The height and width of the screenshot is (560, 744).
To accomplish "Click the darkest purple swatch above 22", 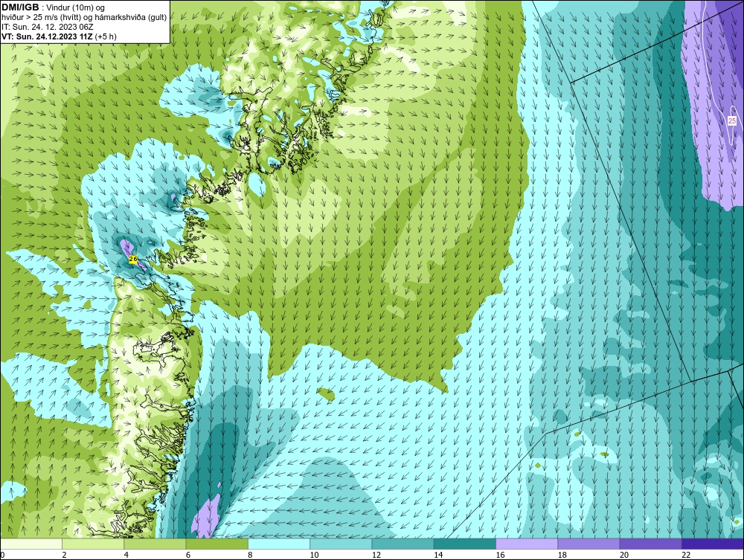I will tap(712, 544).
